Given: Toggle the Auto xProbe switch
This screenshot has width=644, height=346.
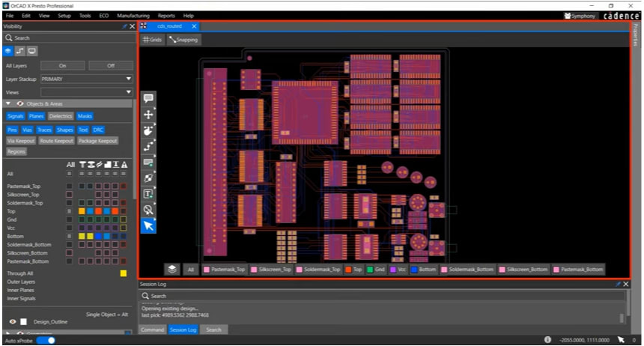Looking at the screenshot, I should (x=46, y=340).
